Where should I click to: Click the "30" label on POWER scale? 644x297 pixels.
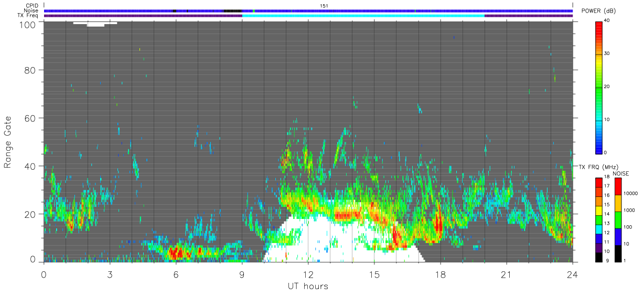tap(608, 54)
